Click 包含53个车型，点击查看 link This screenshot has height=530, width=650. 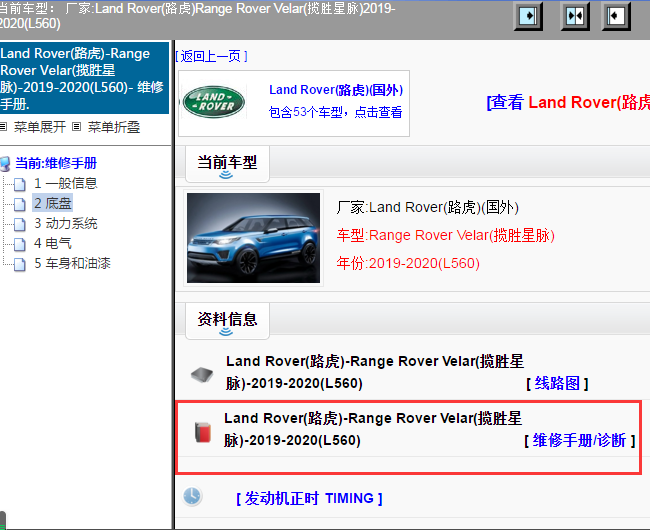pos(335,112)
